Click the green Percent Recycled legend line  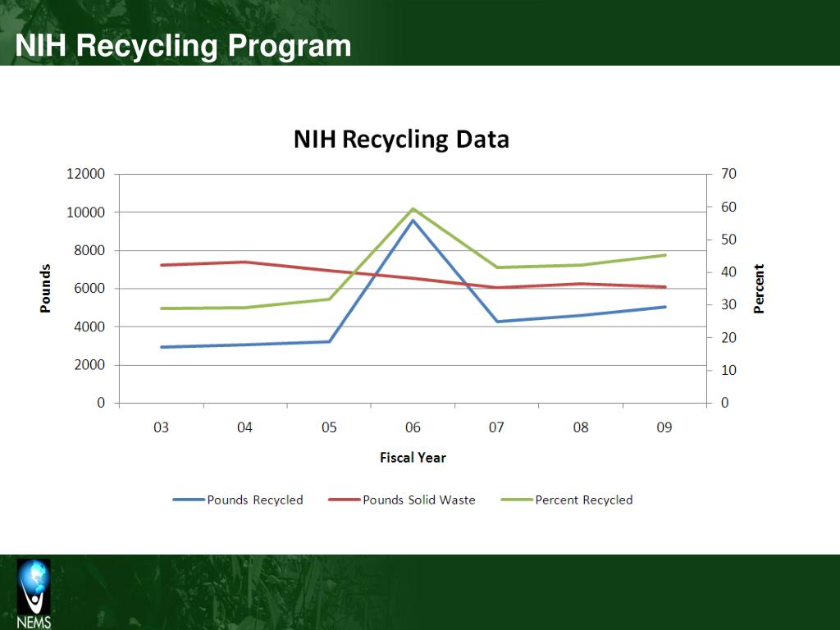tap(517, 500)
